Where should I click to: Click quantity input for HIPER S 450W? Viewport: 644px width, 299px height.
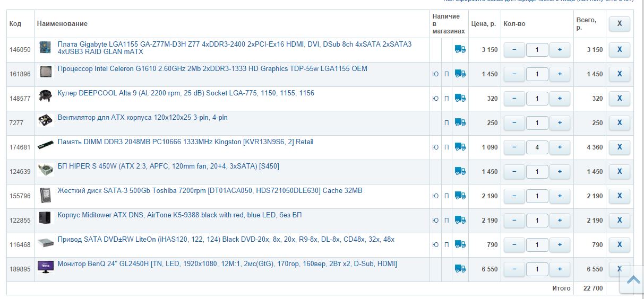tap(537, 172)
